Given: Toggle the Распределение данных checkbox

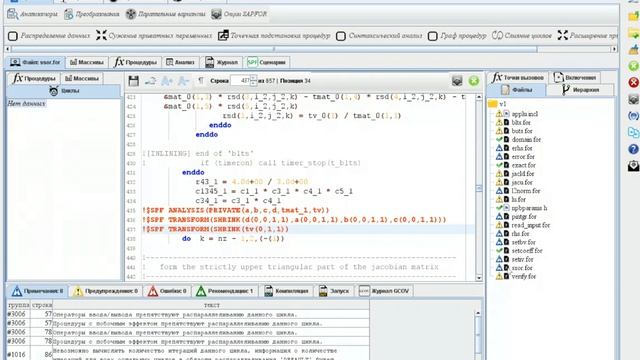Looking at the screenshot, I should 13,36.
